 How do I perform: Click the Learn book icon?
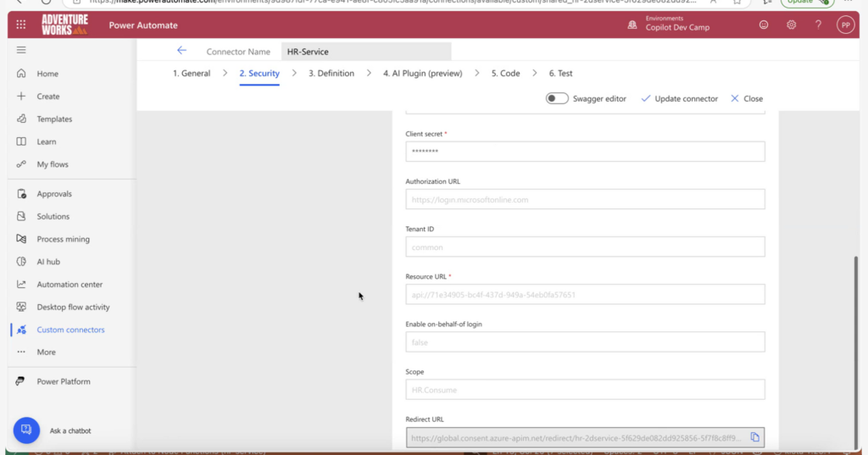[21, 141]
